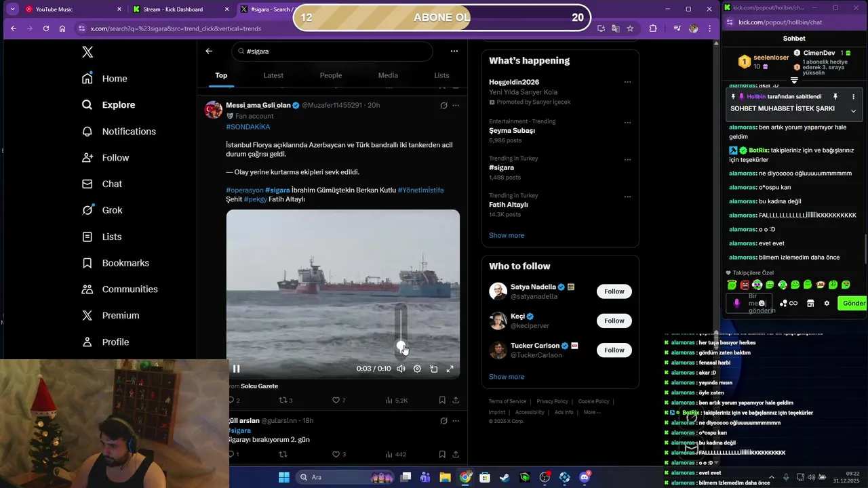Click the #sigara search field
868x488 pixels.
(x=332, y=52)
